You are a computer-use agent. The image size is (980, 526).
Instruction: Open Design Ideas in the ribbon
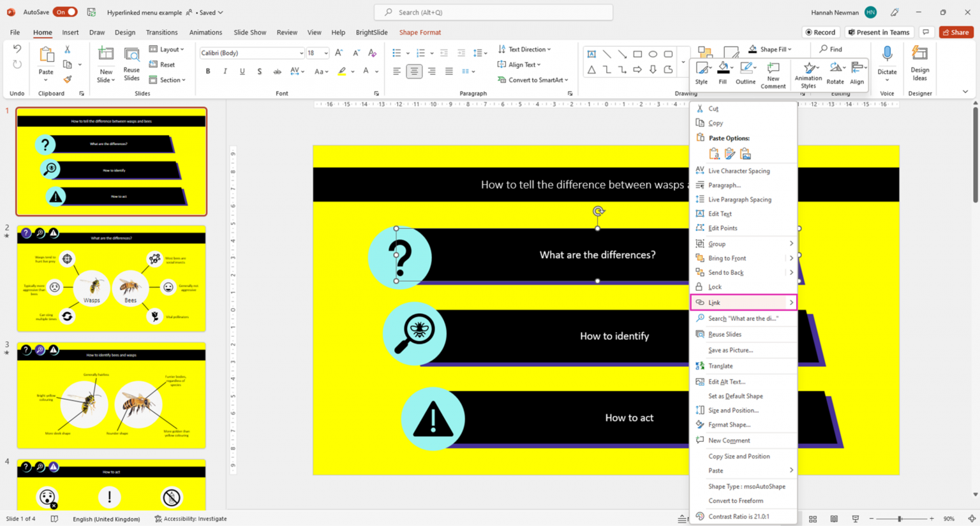919,67
